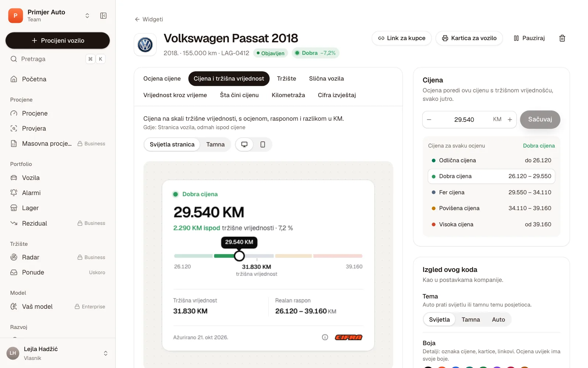Select Cijena i tržišna vrijednost tab

(x=229, y=79)
